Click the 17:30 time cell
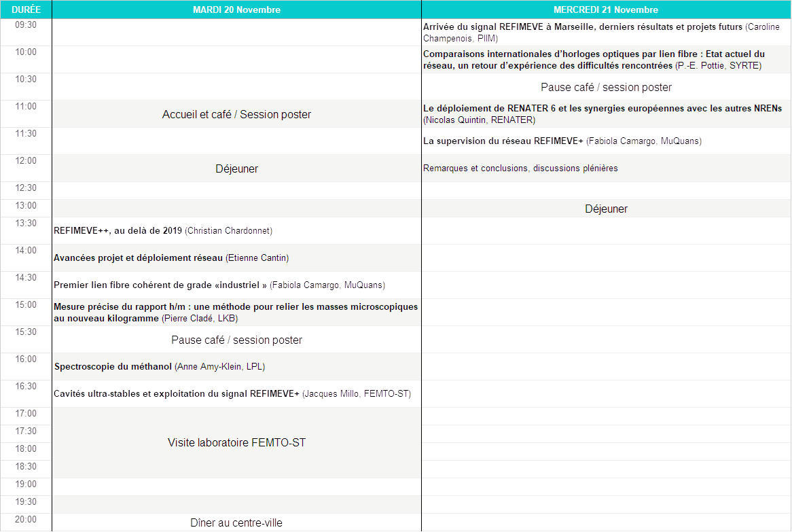Image resolution: width=792 pixels, height=532 pixels. coord(26,434)
